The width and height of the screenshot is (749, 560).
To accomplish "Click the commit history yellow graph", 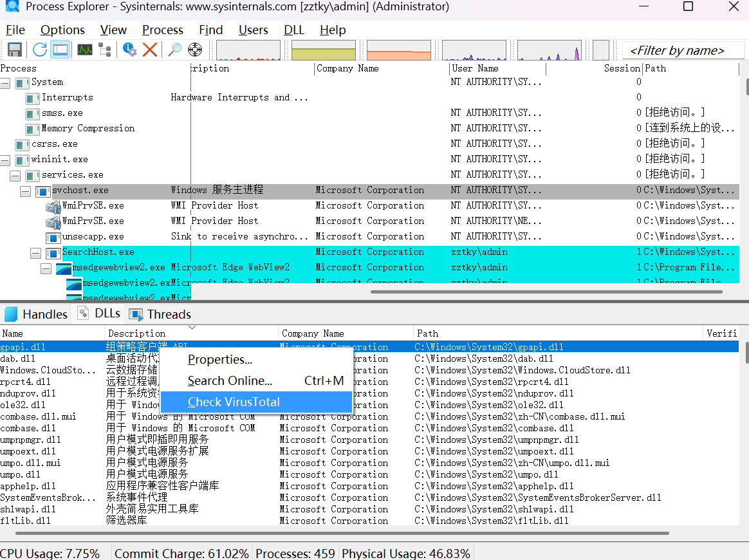I will coord(324,50).
